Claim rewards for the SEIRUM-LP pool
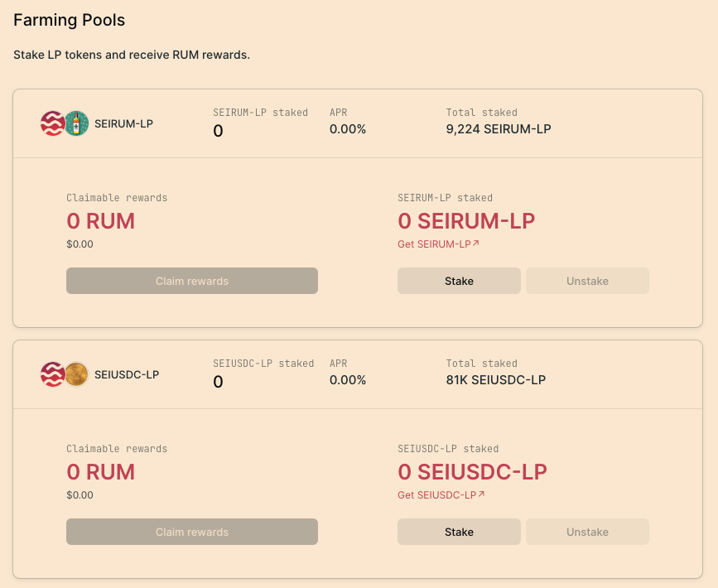 point(191,281)
